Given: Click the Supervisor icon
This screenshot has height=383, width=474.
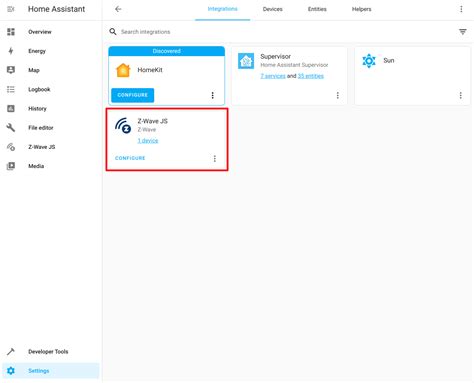Looking at the screenshot, I should [246, 61].
